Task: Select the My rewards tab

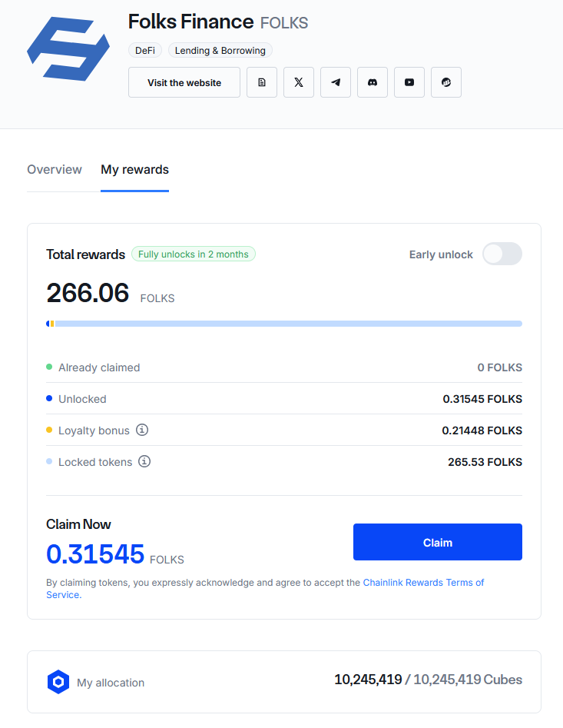Action: [135, 169]
